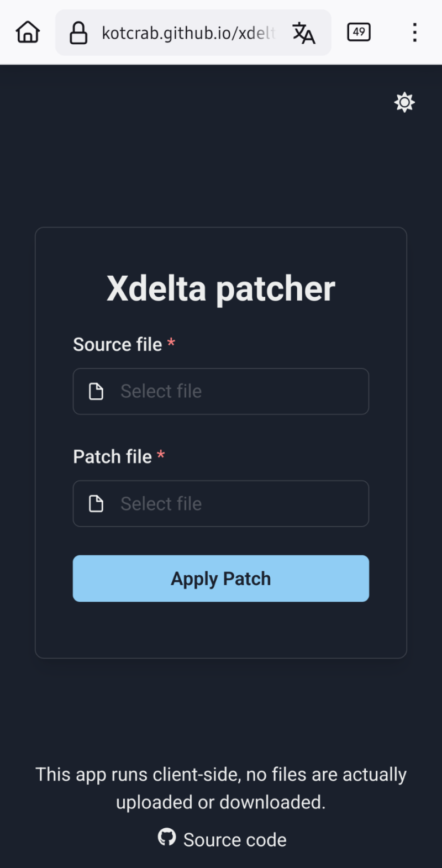Select a file in the Source file input

(221, 391)
